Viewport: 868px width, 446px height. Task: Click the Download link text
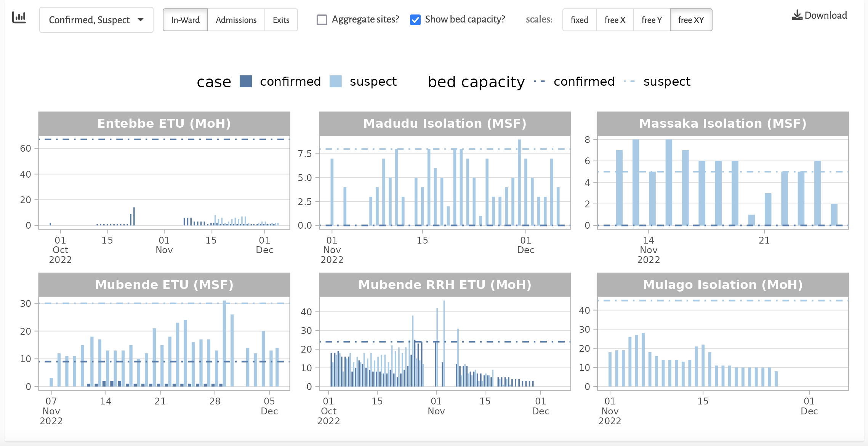tap(826, 15)
